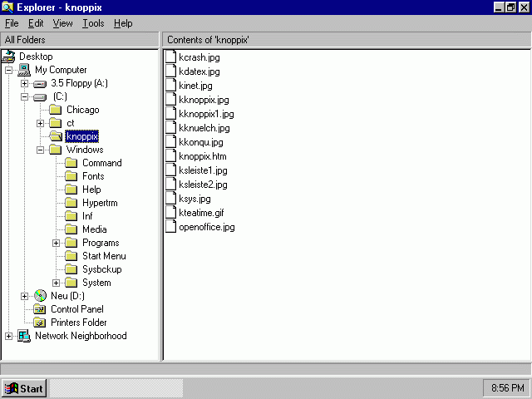
Task: Collapse the My Computer node
Action: click(8, 70)
